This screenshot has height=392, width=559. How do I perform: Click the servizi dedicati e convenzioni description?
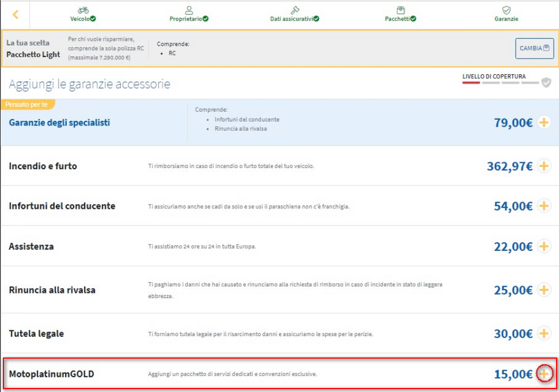pyautogui.click(x=233, y=374)
